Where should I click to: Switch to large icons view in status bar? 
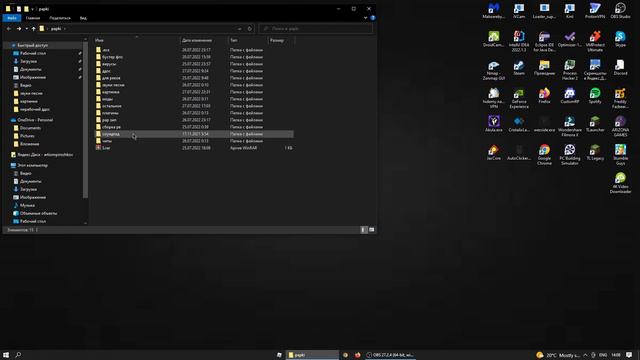(x=371, y=230)
